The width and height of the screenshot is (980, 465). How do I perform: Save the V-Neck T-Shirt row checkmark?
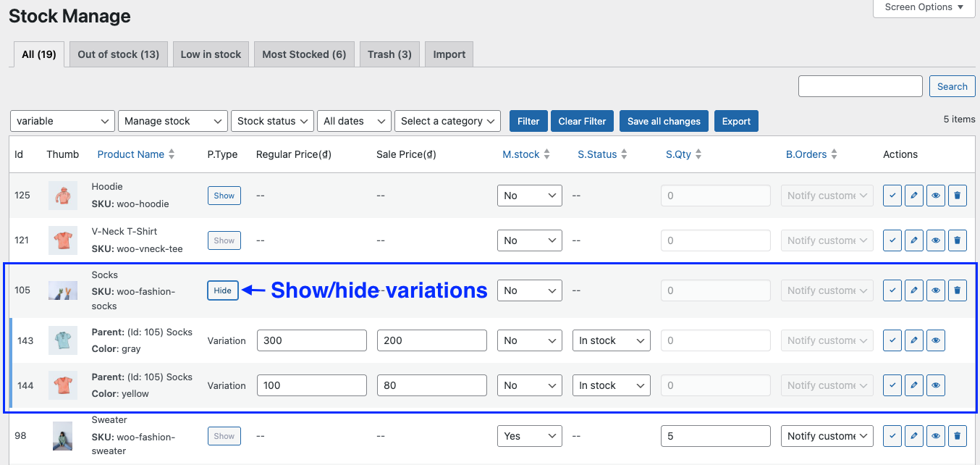pos(892,240)
